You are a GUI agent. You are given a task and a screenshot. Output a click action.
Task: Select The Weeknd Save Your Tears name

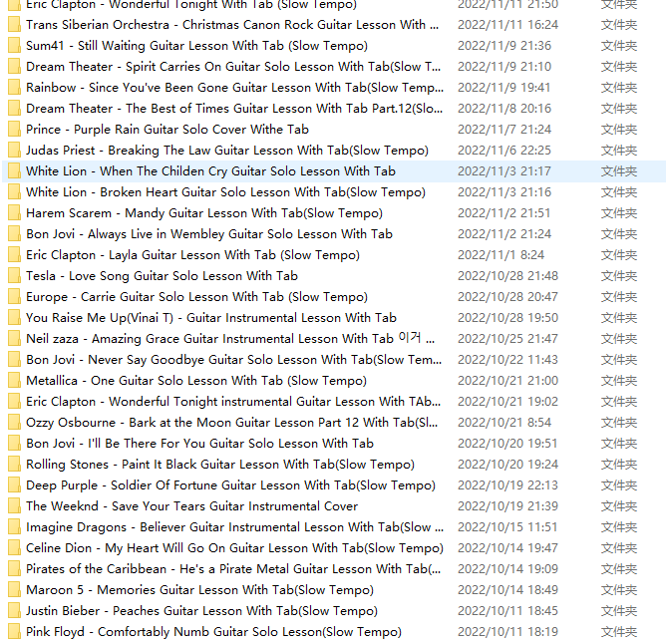point(192,506)
